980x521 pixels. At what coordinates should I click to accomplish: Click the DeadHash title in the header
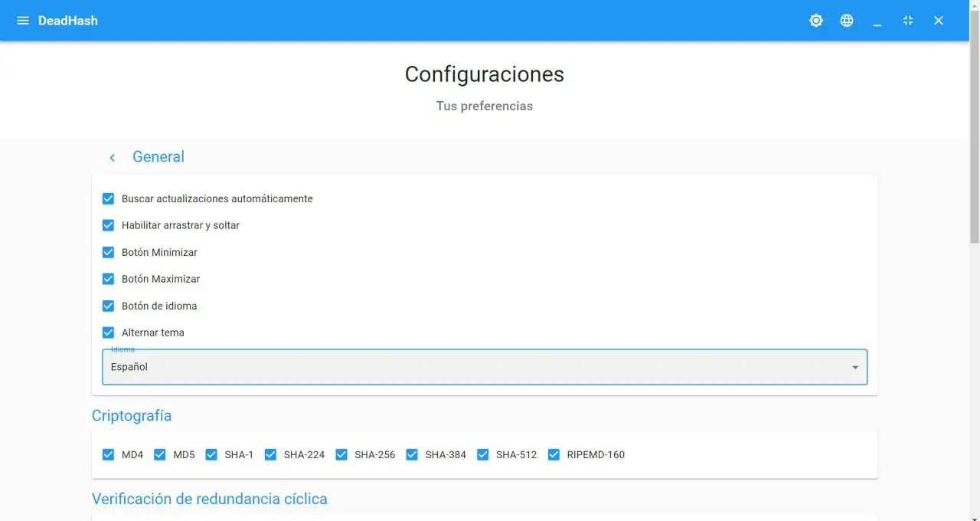pos(68,21)
